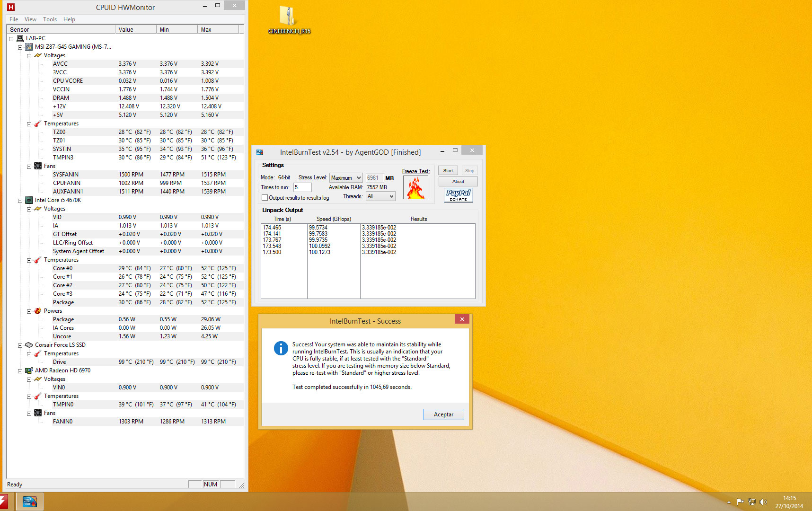This screenshot has height=511, width=812.
Task: Click the About button in IntelBurnTest
Action: point(458,182)
